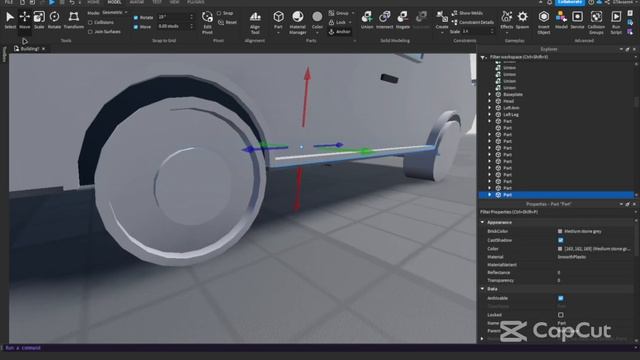The height and width of the screenshot is (360, 640).
Task: Open the Color picker tool
Action: coord(317,22)
